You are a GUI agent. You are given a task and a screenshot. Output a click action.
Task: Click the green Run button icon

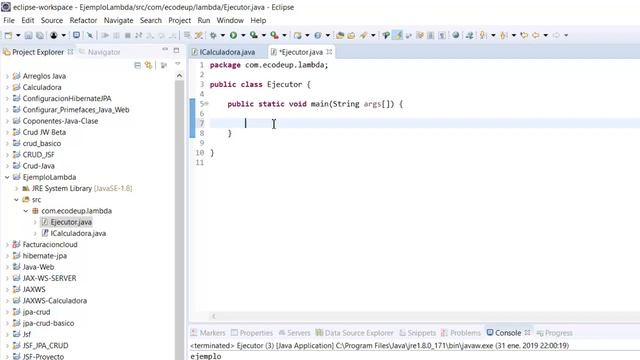tap(233, 36)
